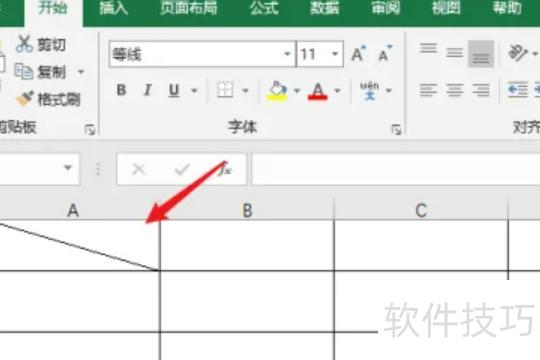Center cell text horizontally
The image size is (540, 360).
click(x=455, y=90)
